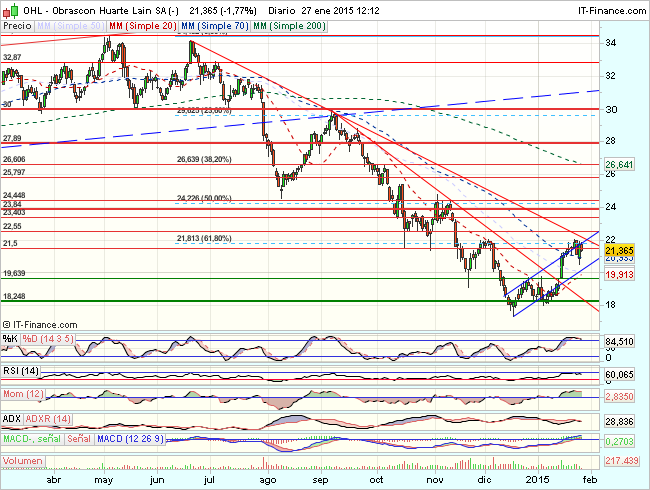Select the Volumen panel label
This screenshot has height=490, width=650.
(x=24, y=462)
